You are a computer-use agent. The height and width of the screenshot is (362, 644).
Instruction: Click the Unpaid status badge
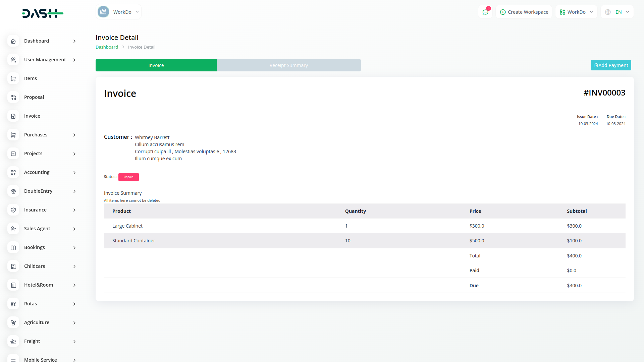pyautogui.click(x=128, y=177)
